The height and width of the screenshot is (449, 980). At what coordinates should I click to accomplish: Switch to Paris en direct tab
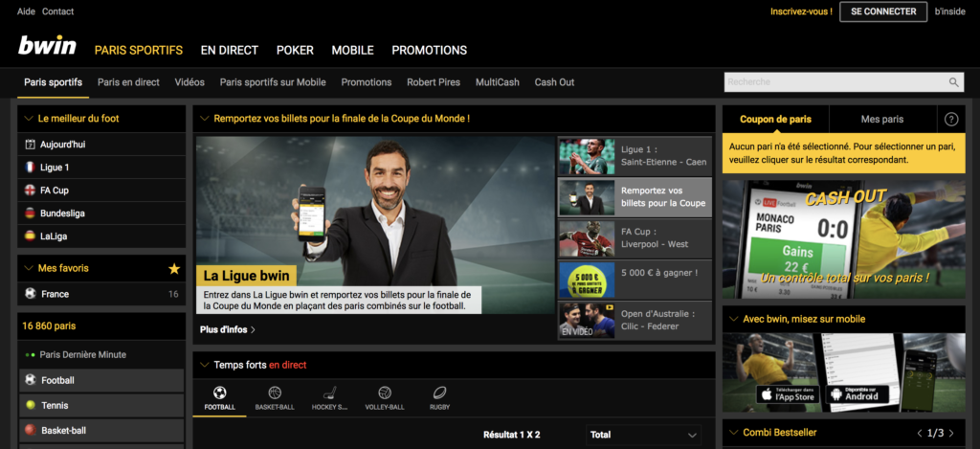pyautogui.click(x=129, y=82)
